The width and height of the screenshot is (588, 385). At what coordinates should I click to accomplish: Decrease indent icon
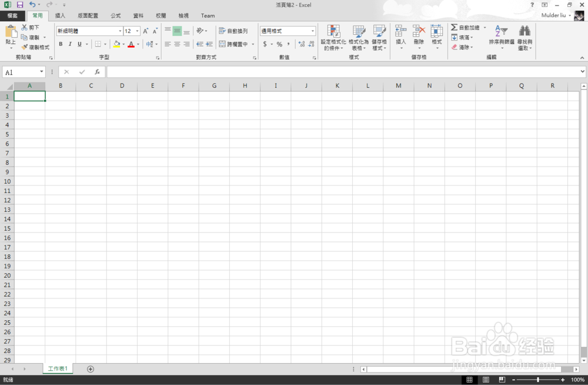(200, 44)
